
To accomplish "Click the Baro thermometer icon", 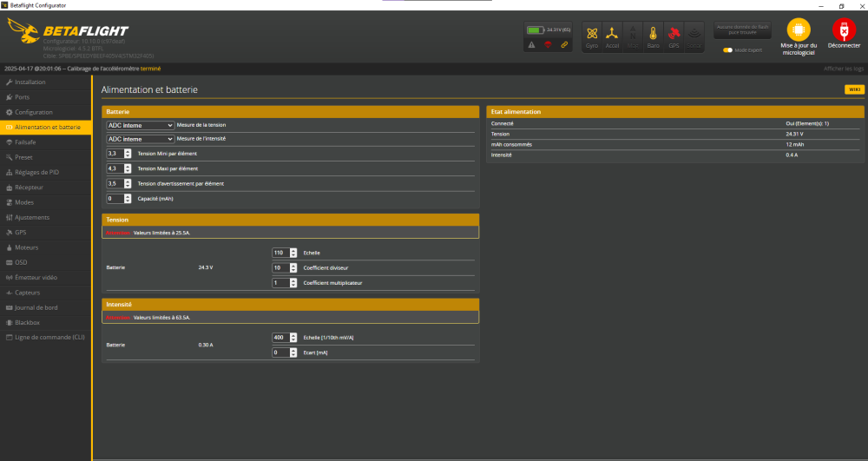I will coord(653,35).
